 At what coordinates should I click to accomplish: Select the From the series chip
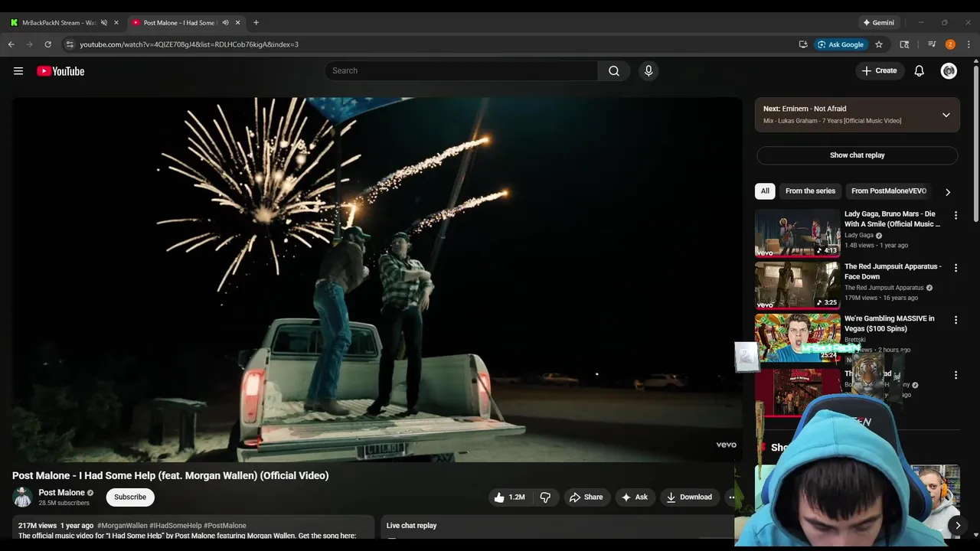[x=810, y=191]
